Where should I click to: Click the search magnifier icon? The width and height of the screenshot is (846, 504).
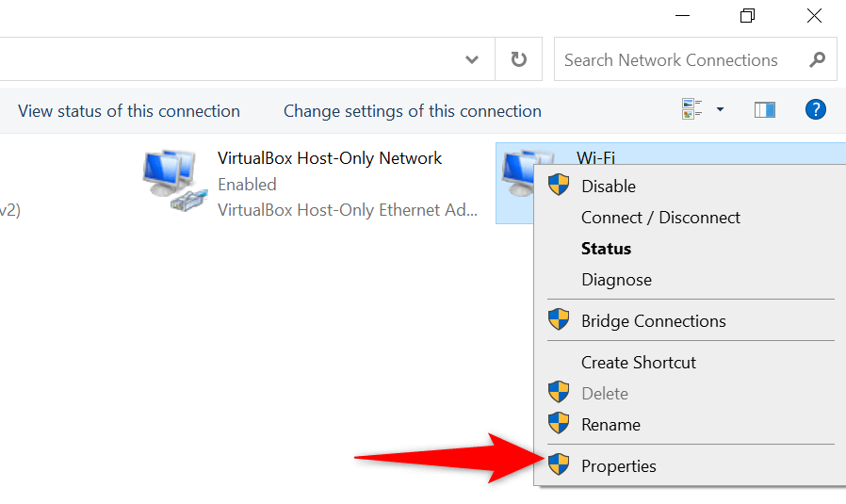click(x=817, y=60)
